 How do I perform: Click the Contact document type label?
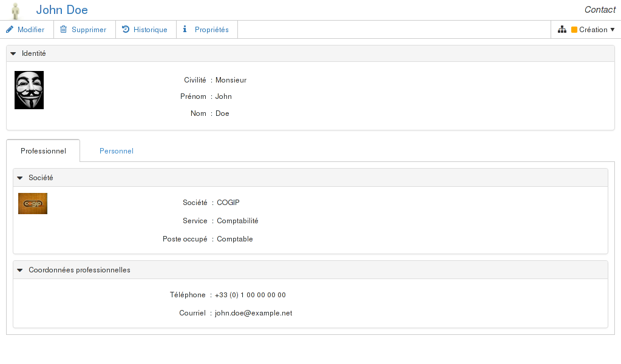click(x=600, y=10)
